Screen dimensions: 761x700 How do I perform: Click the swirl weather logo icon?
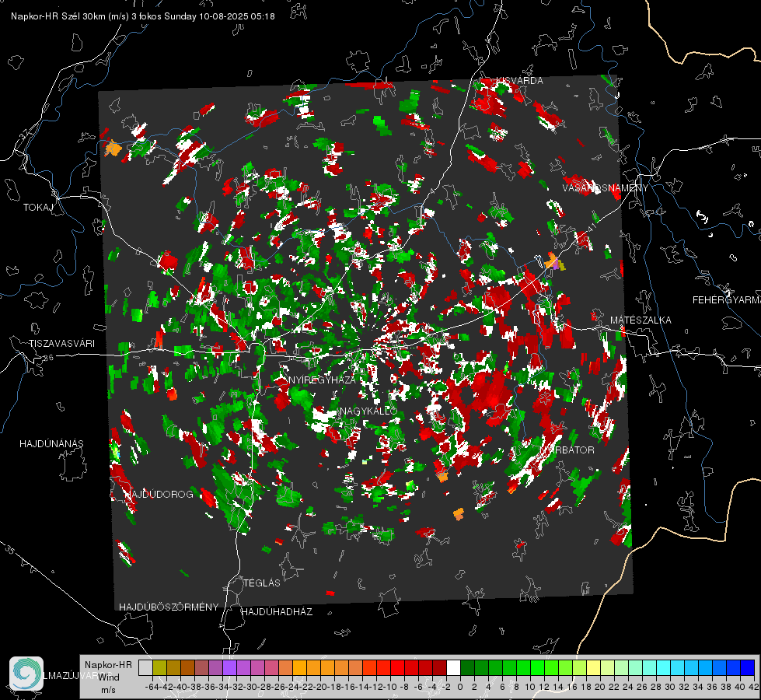[26, 674]
